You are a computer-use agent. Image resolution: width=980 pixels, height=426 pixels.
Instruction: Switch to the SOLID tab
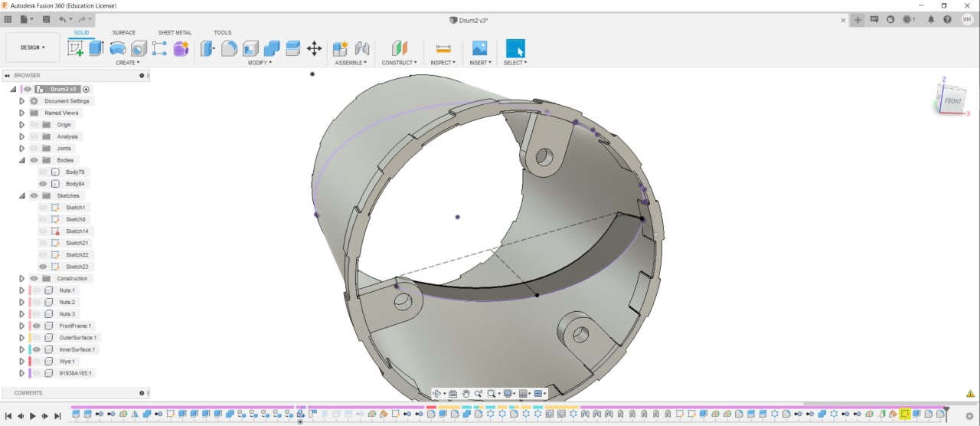point(81,33)
